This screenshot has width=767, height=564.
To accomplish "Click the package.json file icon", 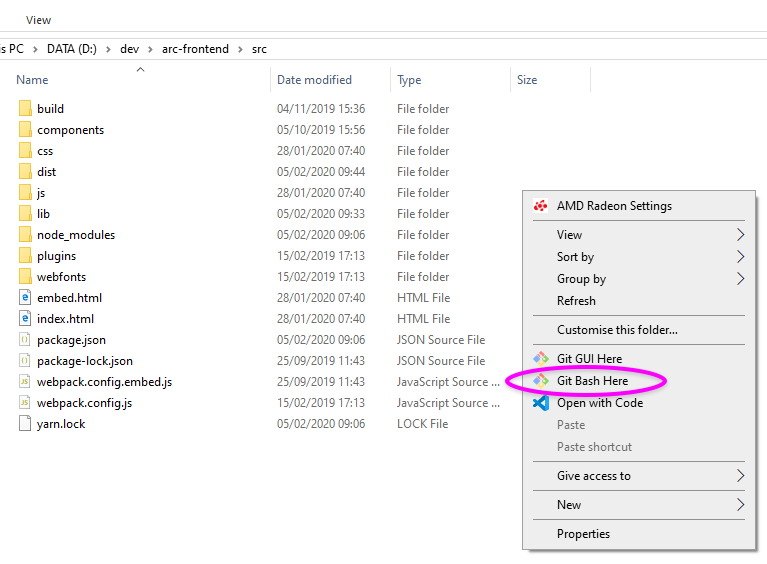I will (25, 339).
